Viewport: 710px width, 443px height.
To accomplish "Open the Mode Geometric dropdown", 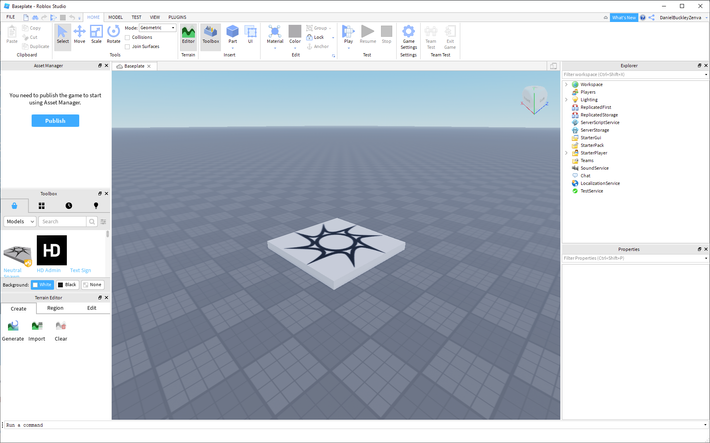I will 157,28.
